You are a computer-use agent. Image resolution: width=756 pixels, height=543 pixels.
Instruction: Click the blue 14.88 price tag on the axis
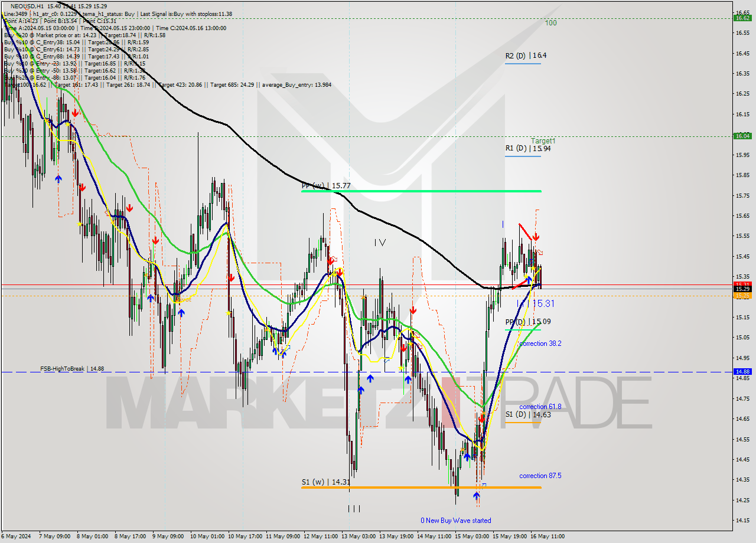tap(742, 372)
